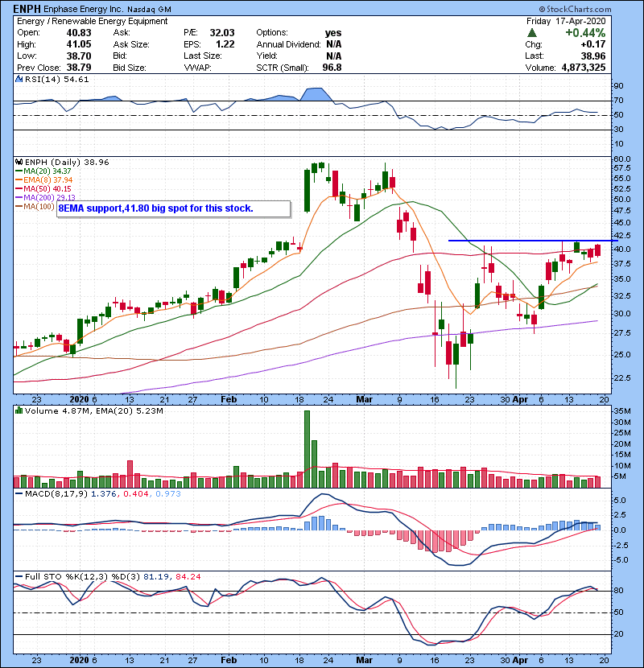The width and height of the screenshot is (644, 668).
Task: Click the P/E value 32.03
Action: (x=222, y=33)
